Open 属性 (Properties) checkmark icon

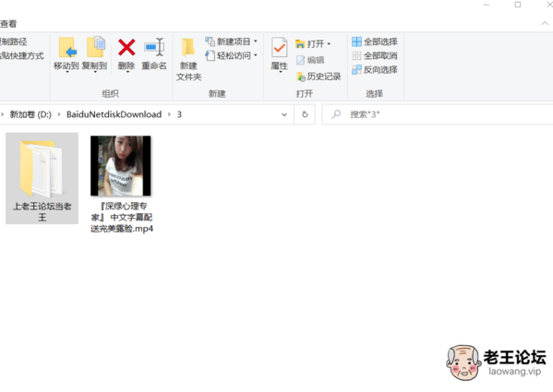pos(280,48)
